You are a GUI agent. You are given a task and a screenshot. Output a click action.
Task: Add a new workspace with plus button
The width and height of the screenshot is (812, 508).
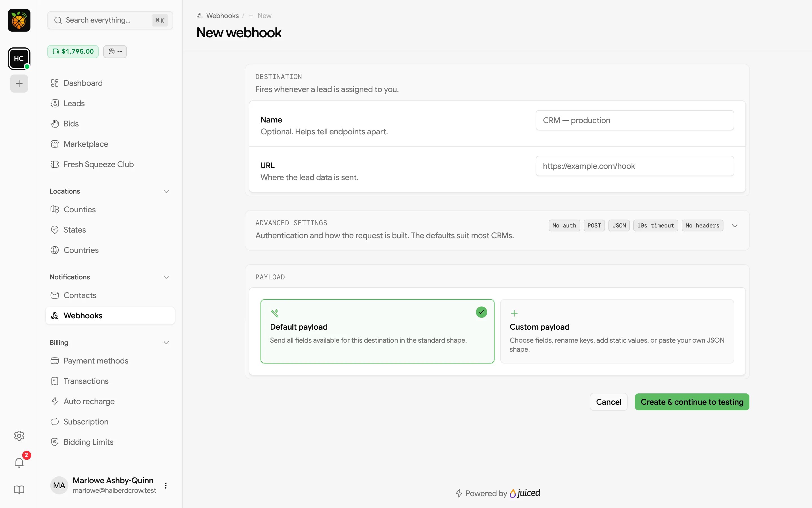point(19,83)
